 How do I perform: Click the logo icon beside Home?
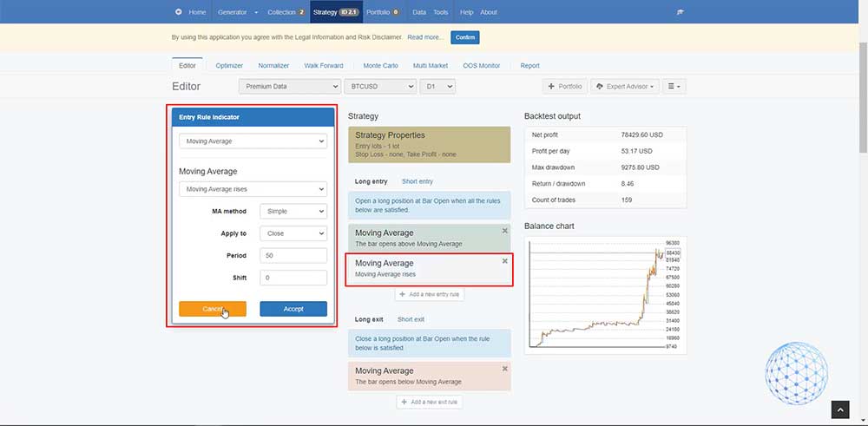point(179,12)
